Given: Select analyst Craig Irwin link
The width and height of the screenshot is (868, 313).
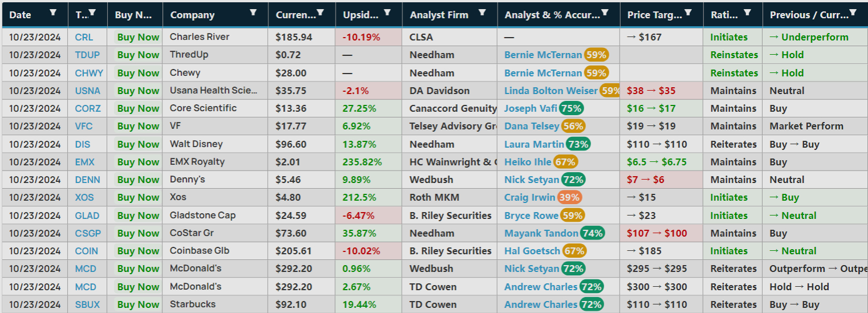Looking at the screenshot, I should click(x=529, y=197).
